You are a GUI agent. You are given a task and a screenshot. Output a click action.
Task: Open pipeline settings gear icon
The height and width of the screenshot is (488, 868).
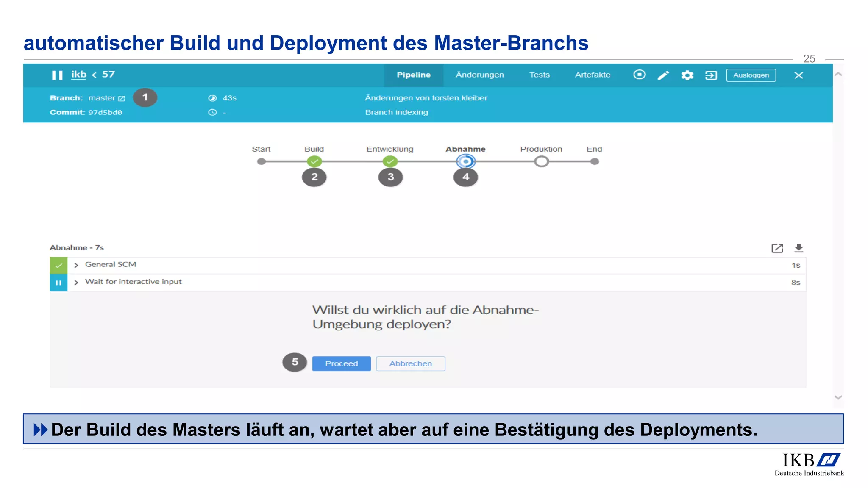tap(687, 75)
